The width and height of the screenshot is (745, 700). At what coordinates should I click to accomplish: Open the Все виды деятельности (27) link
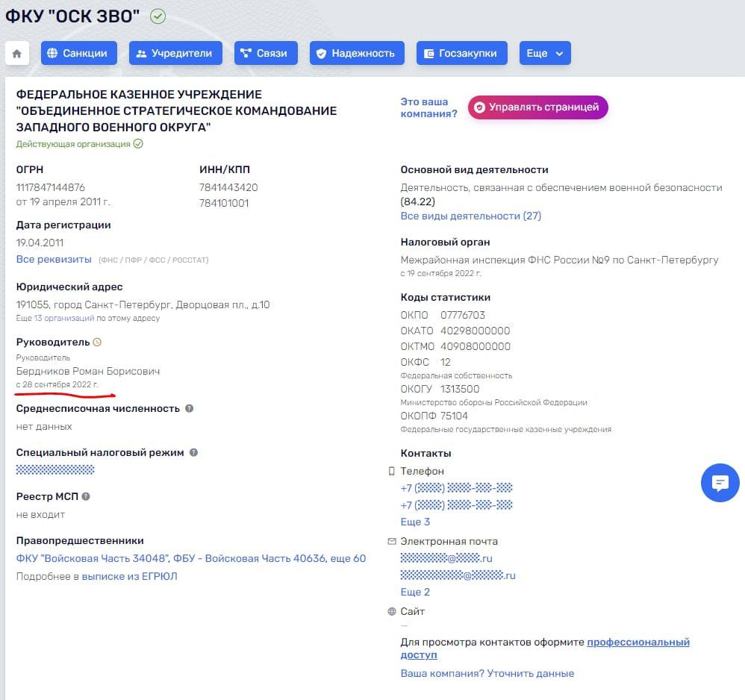tap(470, 216)
